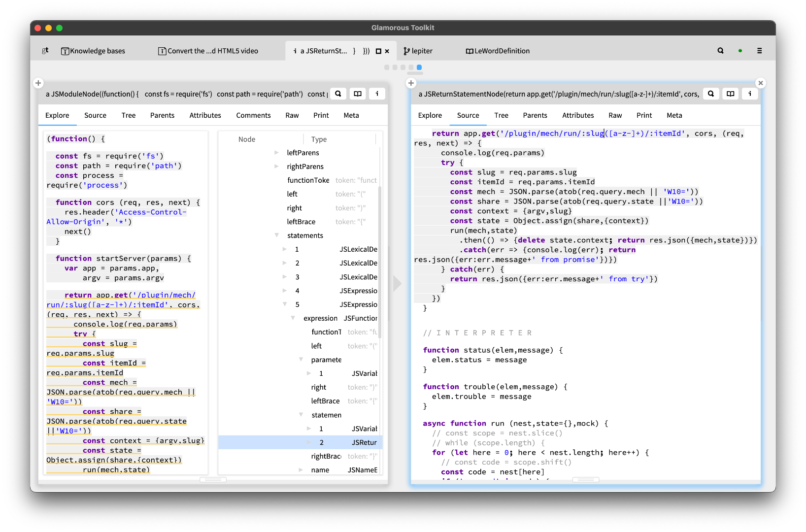Open the LeWordDefinition tab
This screenshot has height=532, width=806.
coord(498,51)
